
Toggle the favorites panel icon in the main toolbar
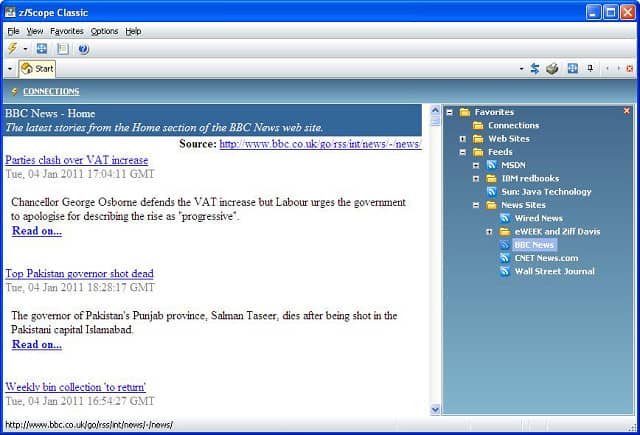coord(63,49)
